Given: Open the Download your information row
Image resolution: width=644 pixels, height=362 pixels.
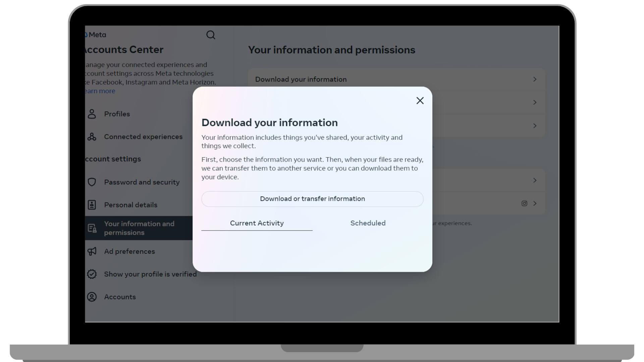Looking at the screenshot, I should click(x=396, y=79).
